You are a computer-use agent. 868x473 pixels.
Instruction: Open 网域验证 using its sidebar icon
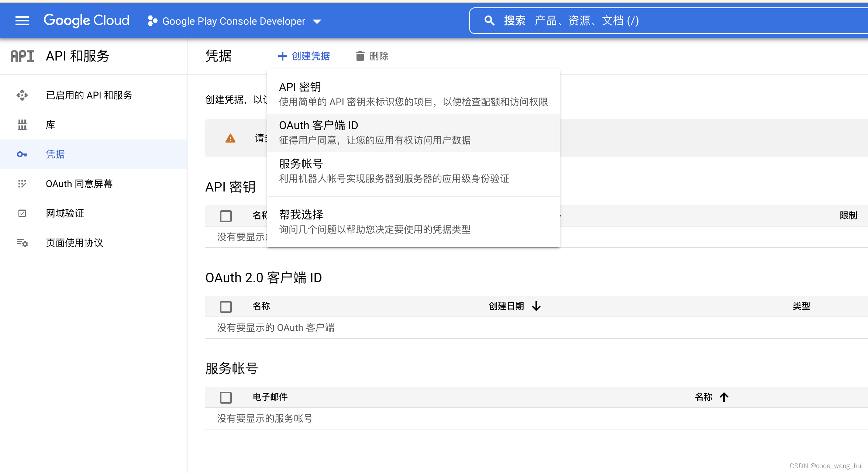22,213
